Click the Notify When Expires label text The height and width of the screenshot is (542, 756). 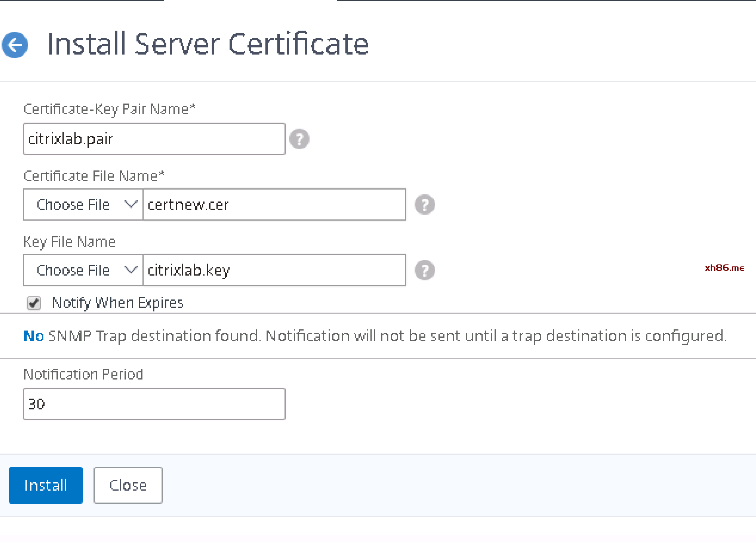pos(118,303)
